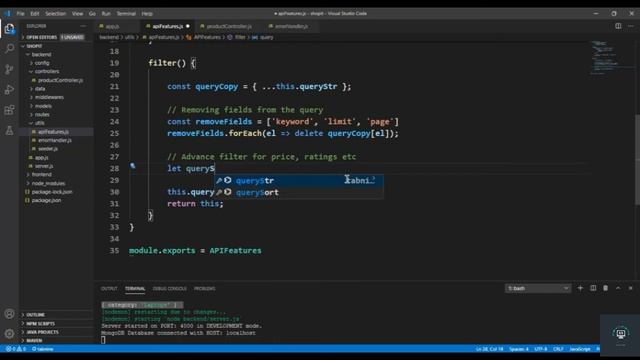Select the bash terminal dropdown
Image resolution: width=640 pixels, height=360 pixels.
tap(538, 288)
